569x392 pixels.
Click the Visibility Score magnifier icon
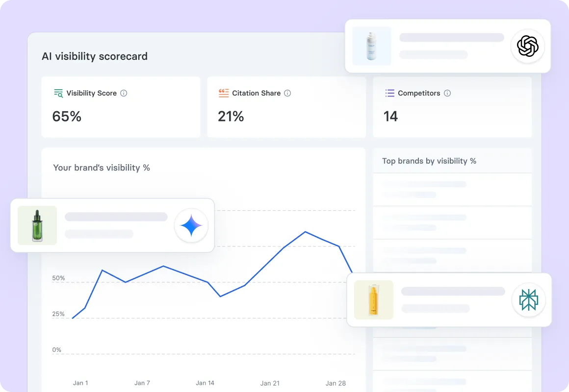coord(58,93)
